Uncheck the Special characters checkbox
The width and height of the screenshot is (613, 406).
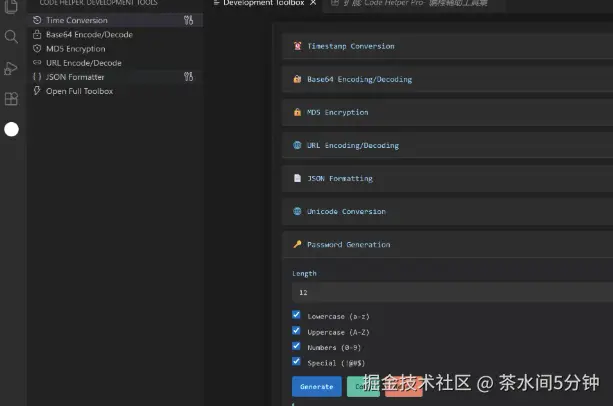296,361
